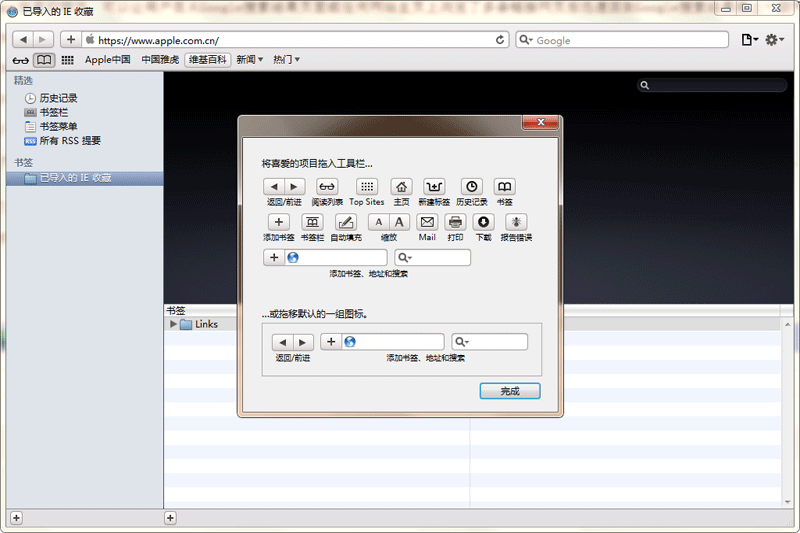Open the Google search engine dropdown
The height and width of the screenshot is (533, 800).
pyautogui.click(x=526, y=40)
